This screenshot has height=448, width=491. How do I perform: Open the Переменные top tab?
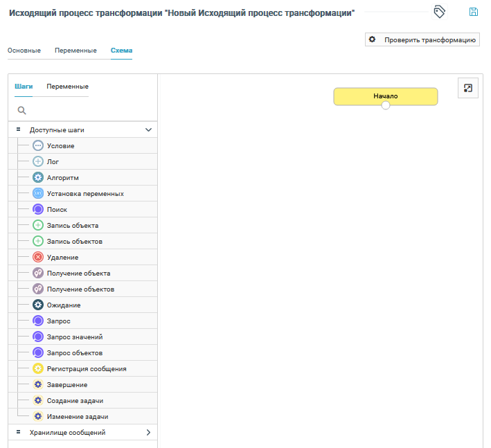[75, 51]
